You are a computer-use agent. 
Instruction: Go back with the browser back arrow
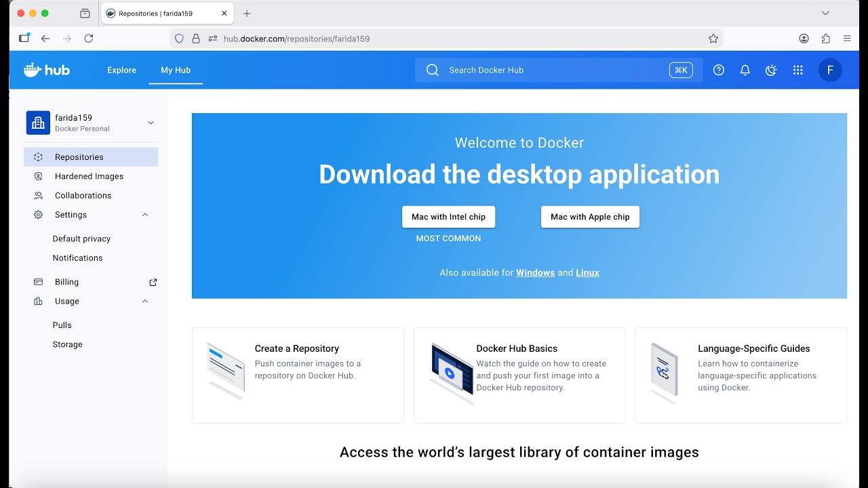[45, 39]
